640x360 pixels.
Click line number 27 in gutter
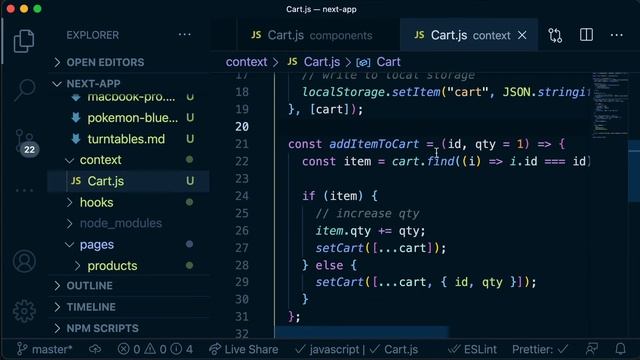click(x=242, y=248)
